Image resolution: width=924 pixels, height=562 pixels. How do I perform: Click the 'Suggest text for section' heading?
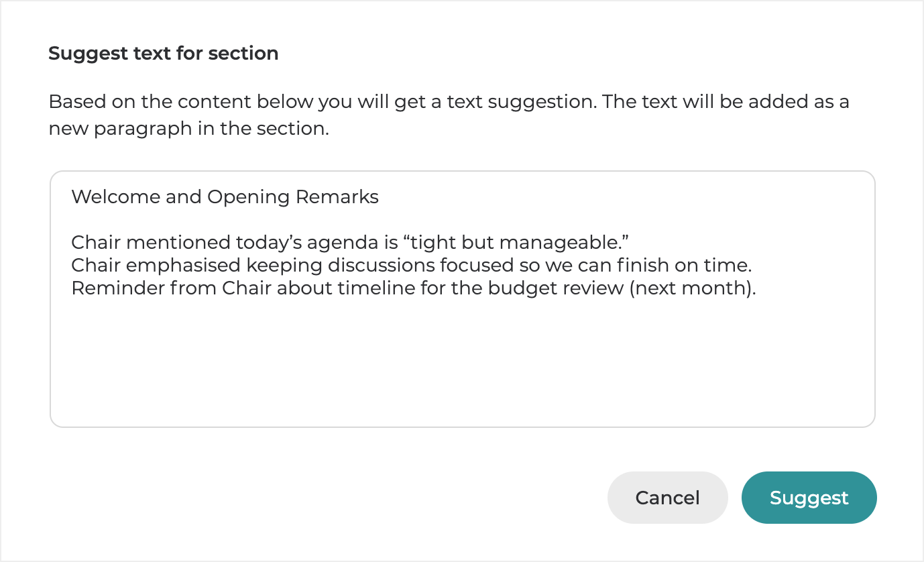pos(163,54)
